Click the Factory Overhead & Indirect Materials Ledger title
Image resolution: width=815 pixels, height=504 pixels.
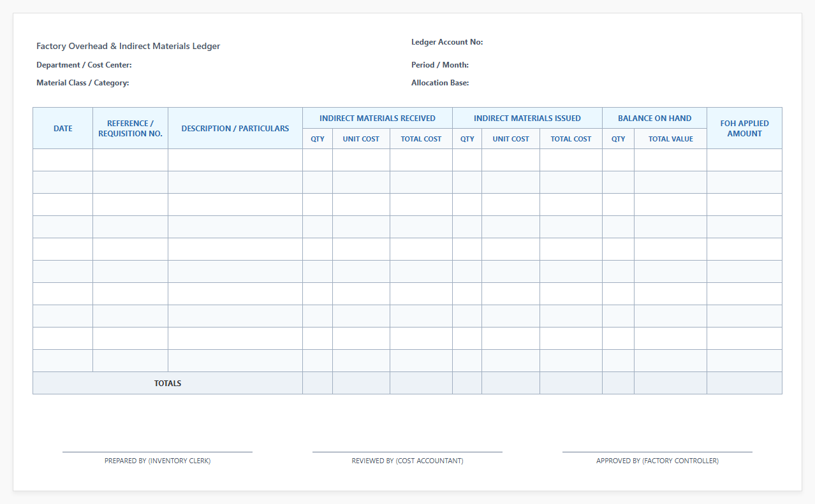pos(128,47)
